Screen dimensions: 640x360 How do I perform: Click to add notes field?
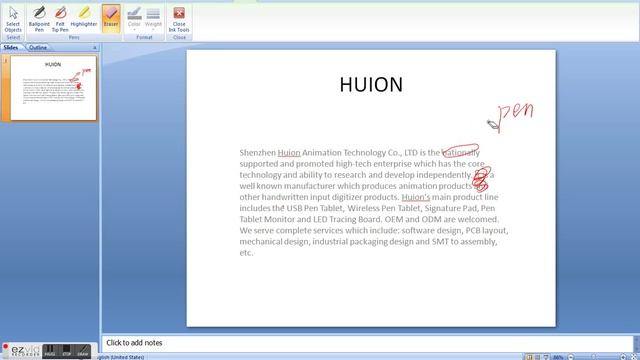point(367,343)
